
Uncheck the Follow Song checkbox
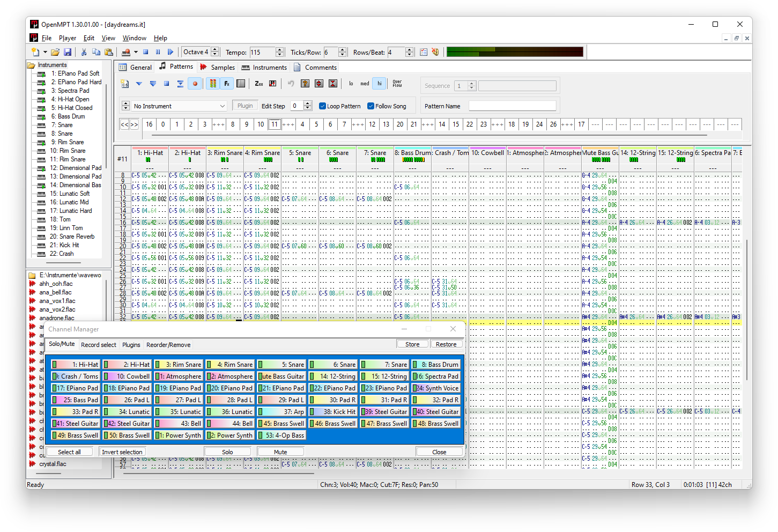(371, 106)
